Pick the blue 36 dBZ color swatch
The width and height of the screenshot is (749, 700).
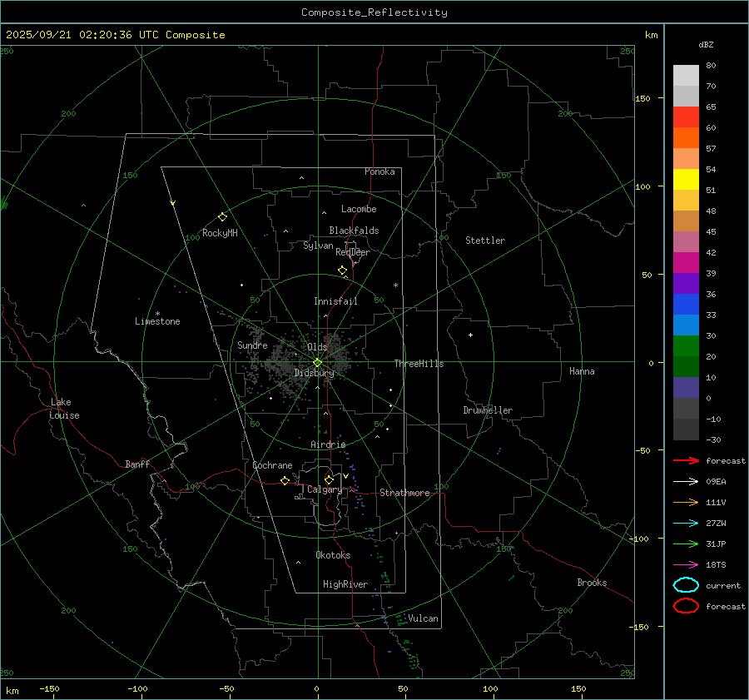pos(686,304)
